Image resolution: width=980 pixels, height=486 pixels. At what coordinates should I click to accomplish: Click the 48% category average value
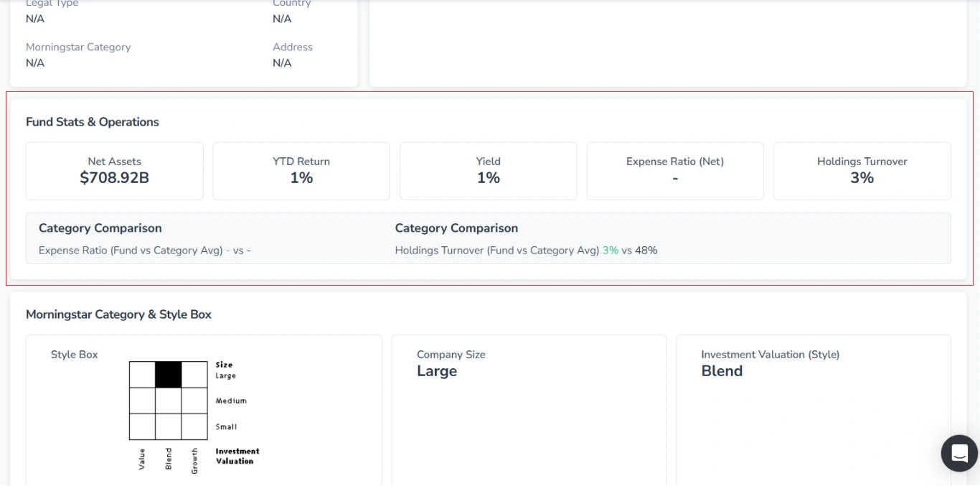click(x=645, y=250)
